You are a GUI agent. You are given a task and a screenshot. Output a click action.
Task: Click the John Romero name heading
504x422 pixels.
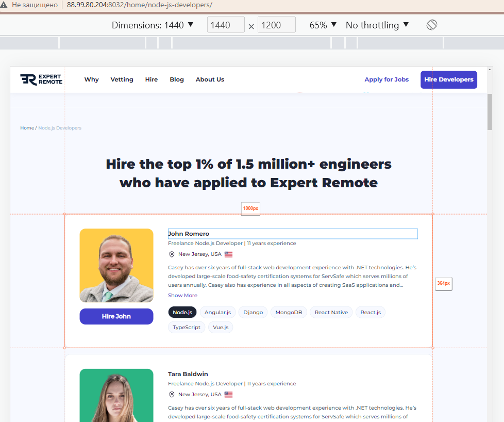pos(189,234)
